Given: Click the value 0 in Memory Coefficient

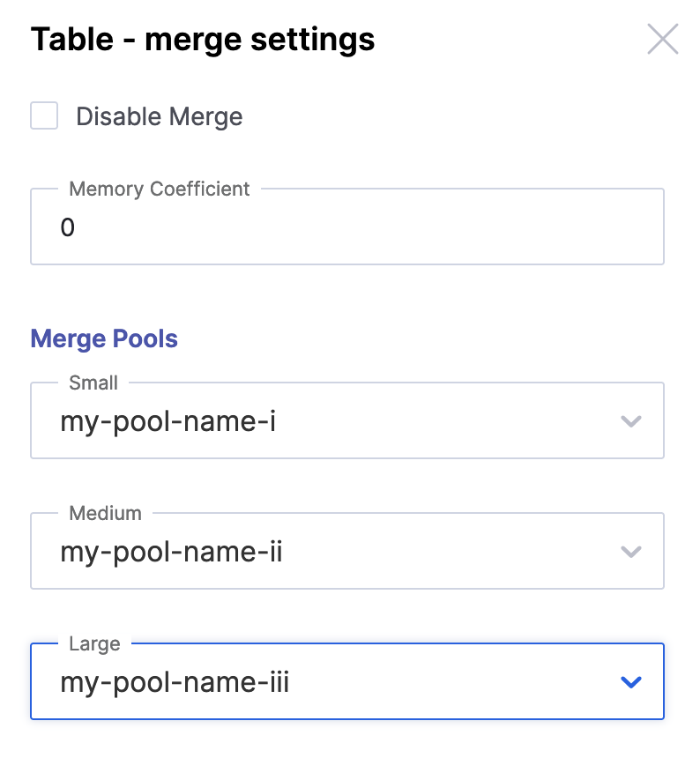Looking at the screenshot, I should (x=68, y=228).
